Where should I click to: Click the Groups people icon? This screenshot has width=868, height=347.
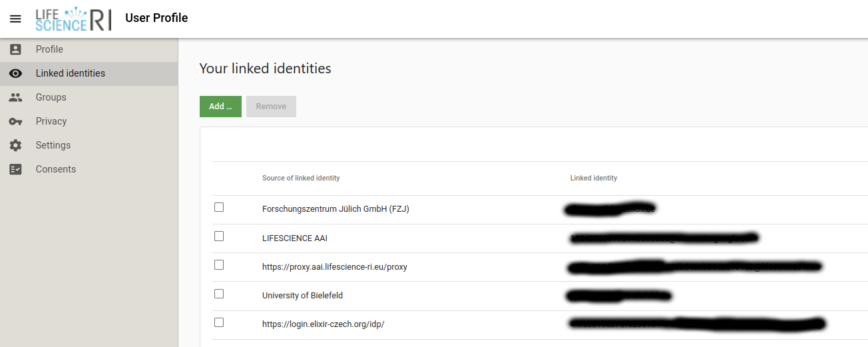pyautogui.click(x=15, y=97)
